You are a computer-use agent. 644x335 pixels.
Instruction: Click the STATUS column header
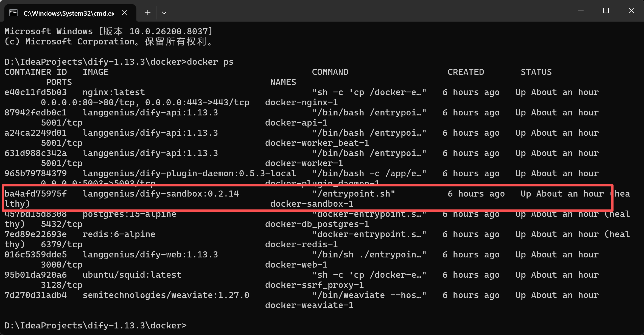[536, 72]
